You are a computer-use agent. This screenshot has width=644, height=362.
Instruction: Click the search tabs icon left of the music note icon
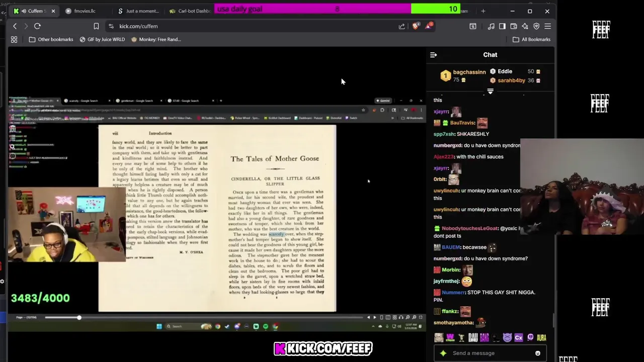click(473, 26)
